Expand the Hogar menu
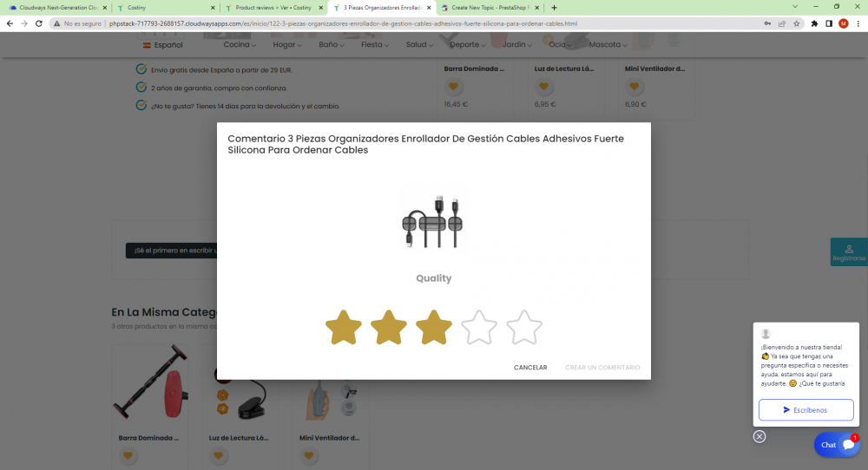Screen dimensions: 868x470 click(287, 45)
